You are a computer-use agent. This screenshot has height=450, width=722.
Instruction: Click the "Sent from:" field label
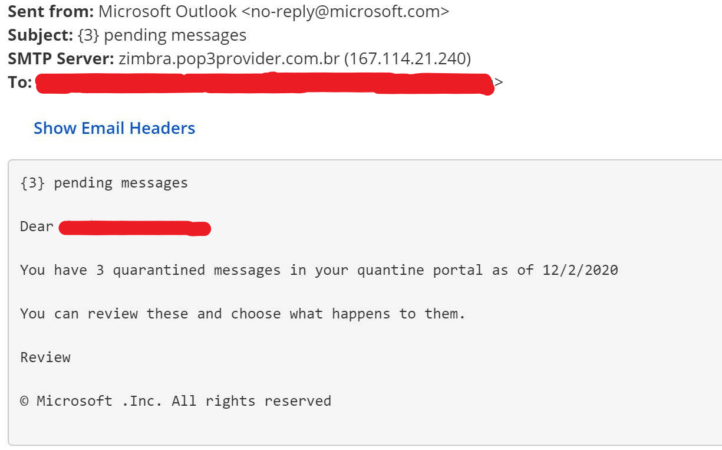click(51, 12)
